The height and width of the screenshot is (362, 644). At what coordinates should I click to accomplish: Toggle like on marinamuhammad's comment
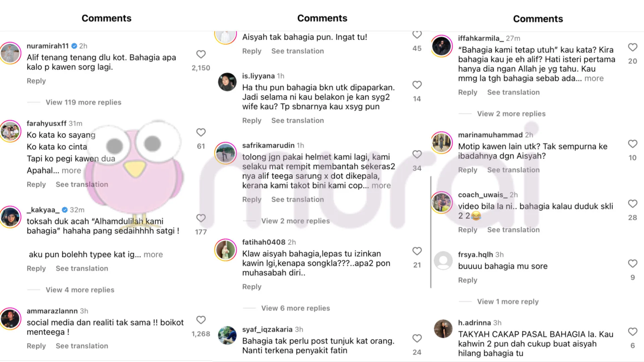[632, 144]
